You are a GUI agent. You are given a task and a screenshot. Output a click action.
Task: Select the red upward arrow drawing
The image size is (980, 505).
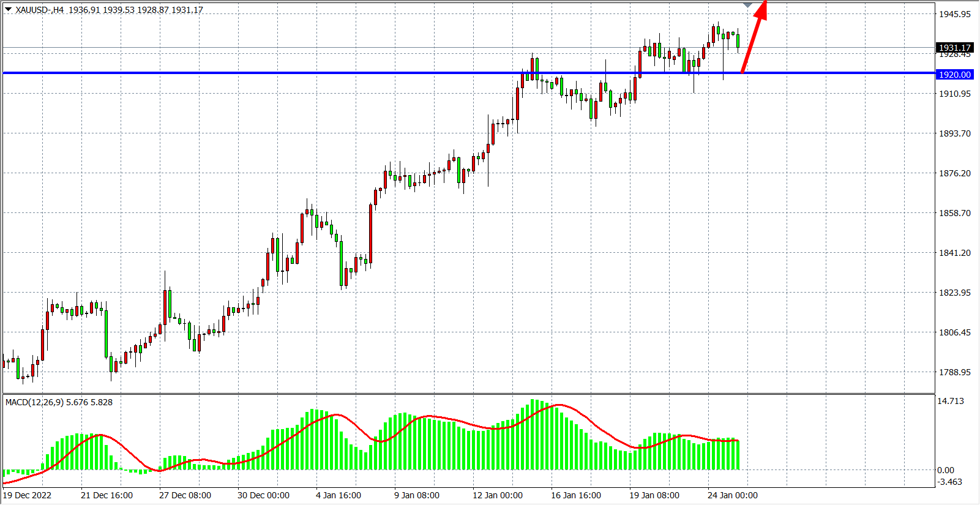tap(754, 37)
